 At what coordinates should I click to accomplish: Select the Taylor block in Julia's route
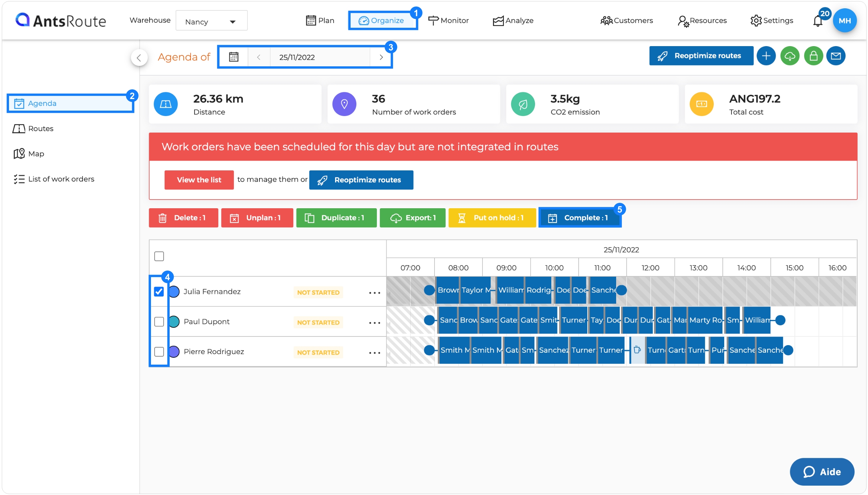click(475, 290)
